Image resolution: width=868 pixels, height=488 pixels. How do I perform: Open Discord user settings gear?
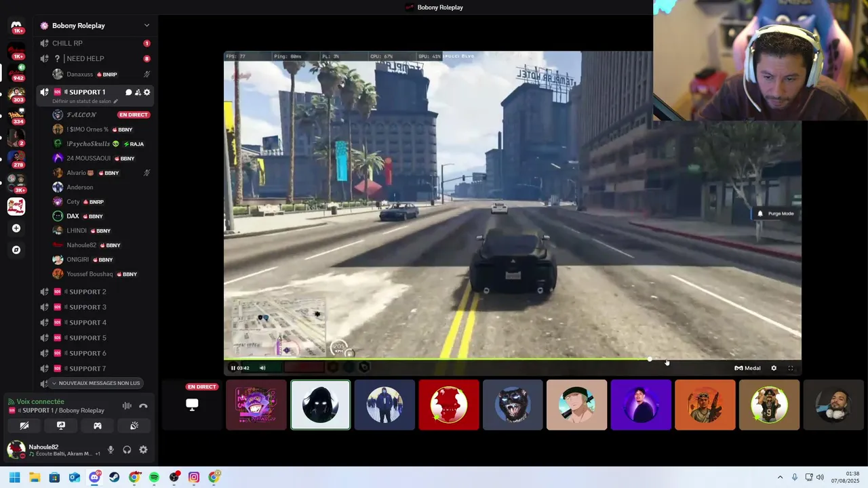143,449
